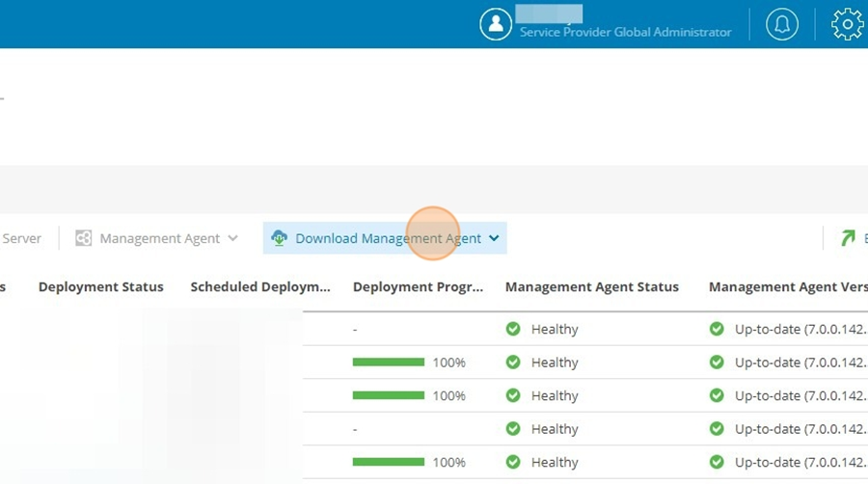Sort by Management Agent Status column
The image size is (868, 484).
[592, 287]
